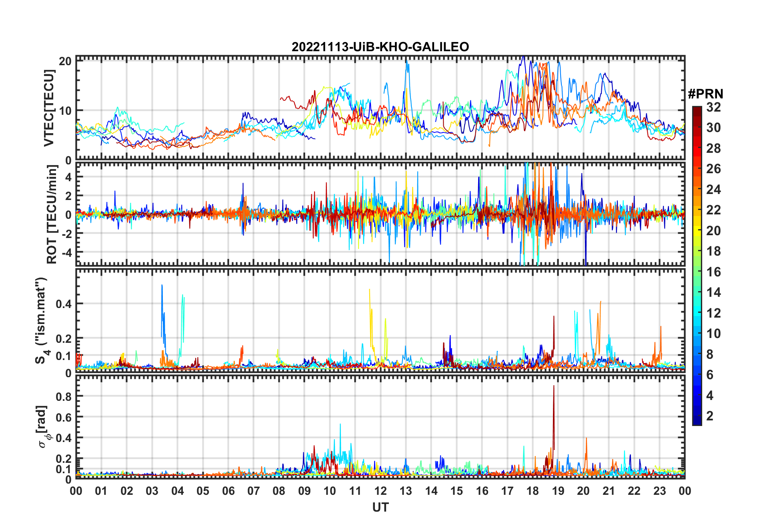761x532 pixels.
Task: Pick colorbar tick label 12
Action: pyautogui.click(x=713, y=313)
